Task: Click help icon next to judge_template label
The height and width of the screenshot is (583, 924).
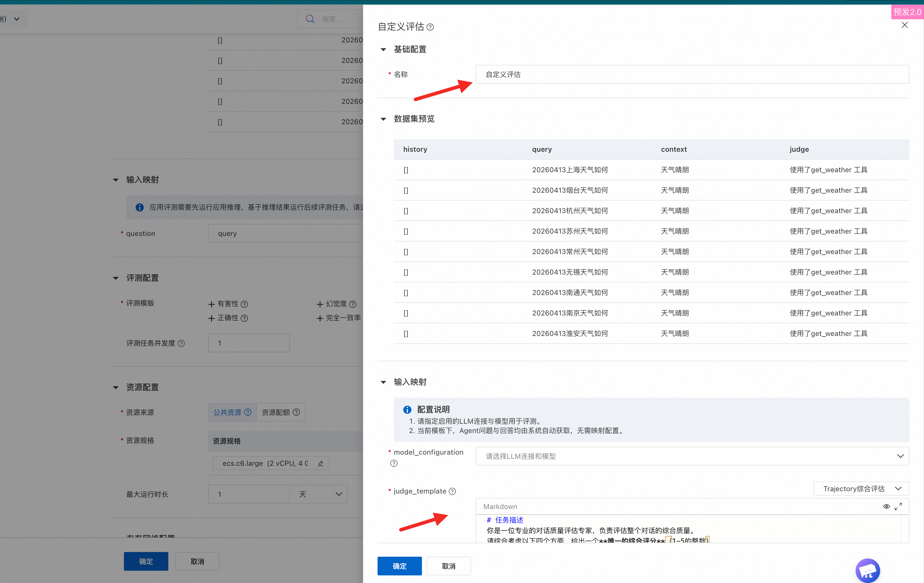Action: (452, 491)
